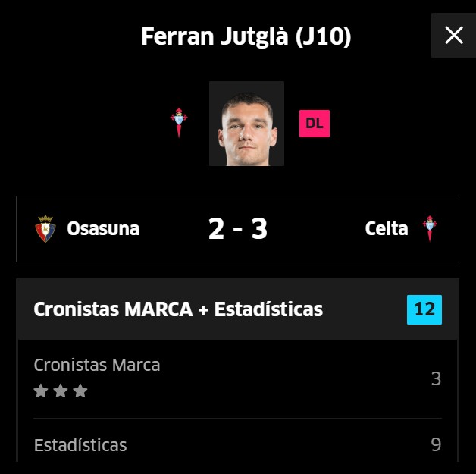Click Celta's goal count of 3
Viewport: 476px width, 474px height.
259,229
